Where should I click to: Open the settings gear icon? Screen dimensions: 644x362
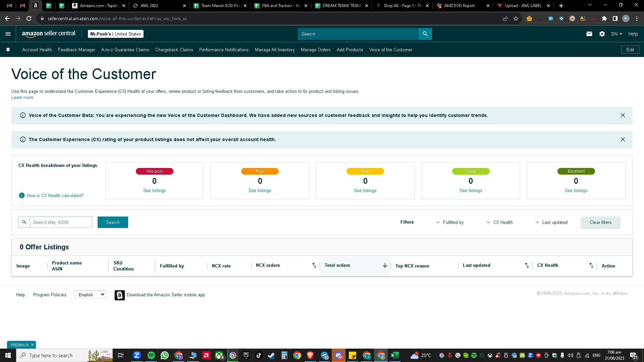602,34
